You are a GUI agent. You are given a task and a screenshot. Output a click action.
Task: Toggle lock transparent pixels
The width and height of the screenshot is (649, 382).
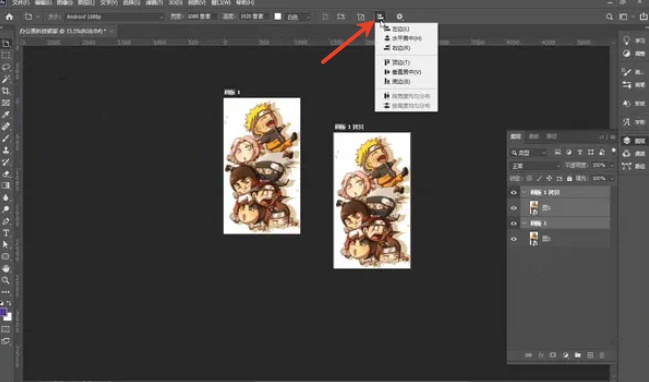(x=529, y=178)
